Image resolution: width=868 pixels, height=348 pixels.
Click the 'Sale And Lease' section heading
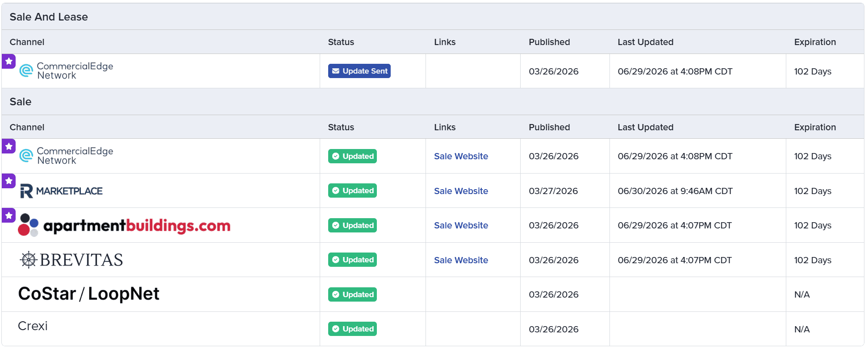click(49, 17)
